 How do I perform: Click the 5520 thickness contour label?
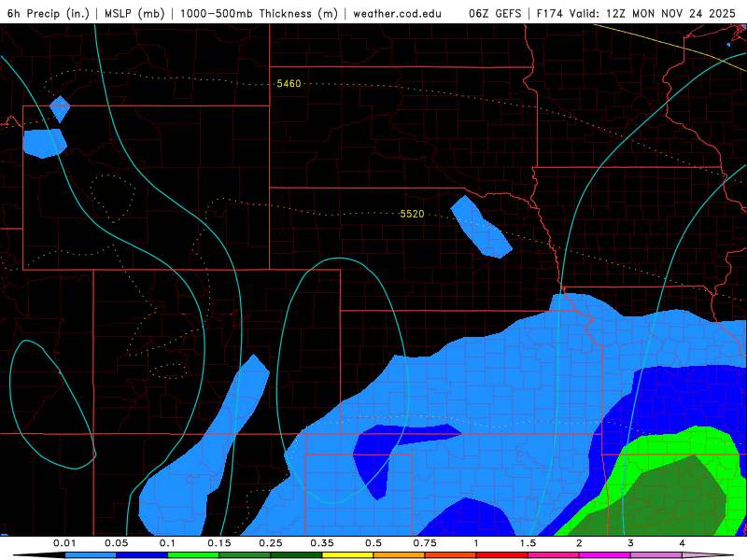412,215
